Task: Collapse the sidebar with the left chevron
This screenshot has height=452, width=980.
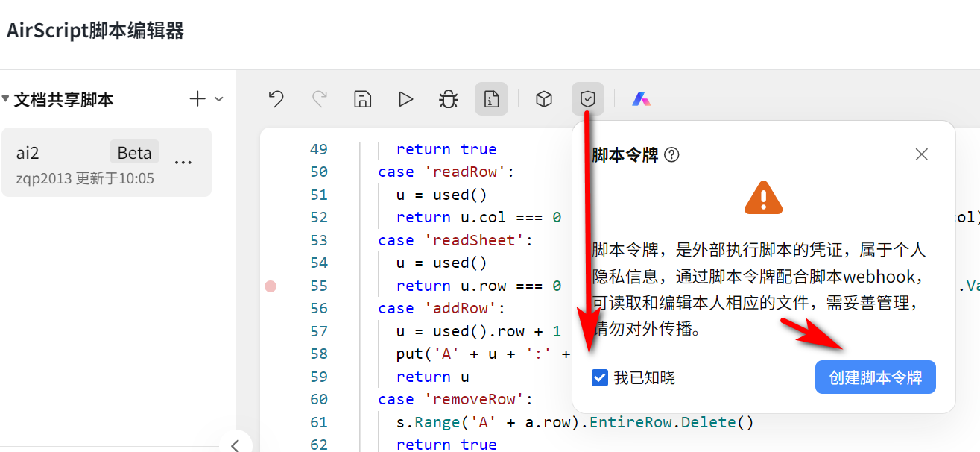Action: 235,445
